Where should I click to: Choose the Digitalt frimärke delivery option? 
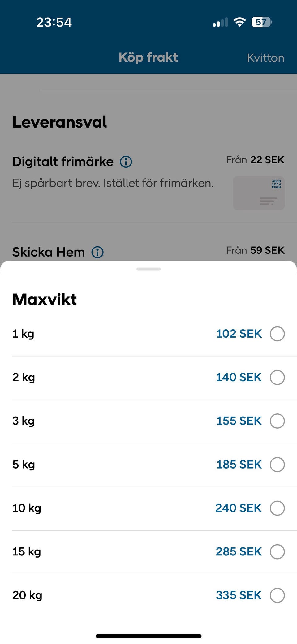point(63,162)
